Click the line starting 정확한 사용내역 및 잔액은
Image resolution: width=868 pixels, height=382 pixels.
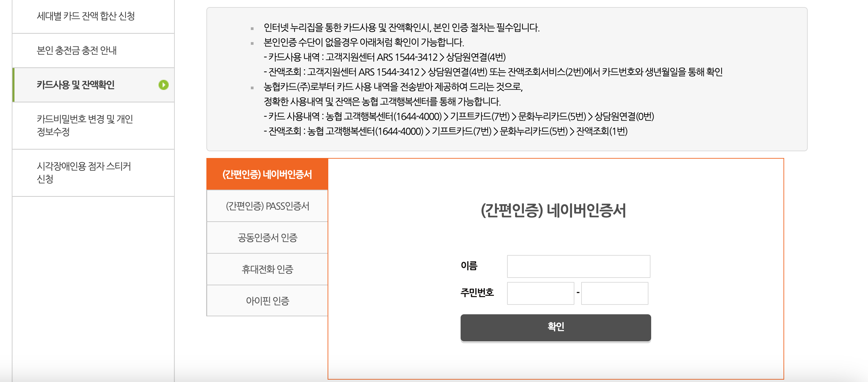382,102
